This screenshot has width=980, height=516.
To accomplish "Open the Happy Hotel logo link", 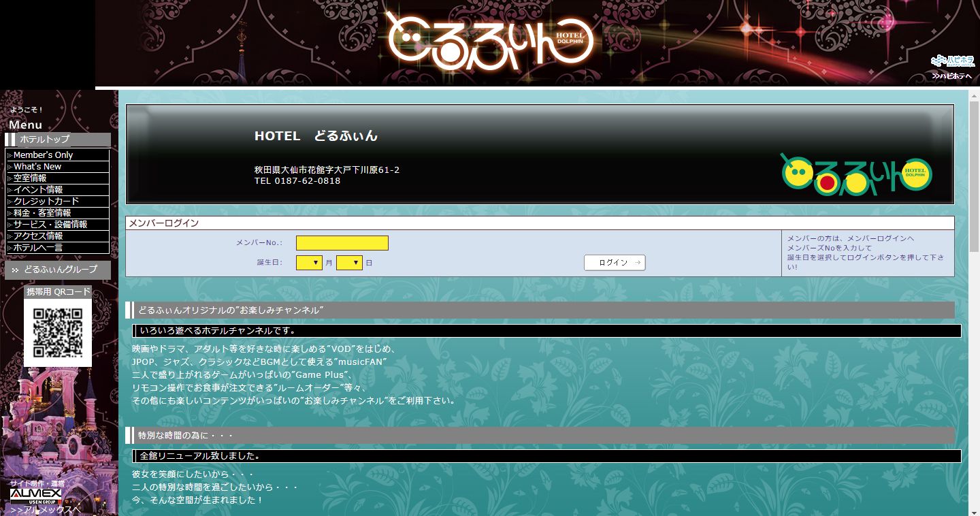I will (953, 61).
